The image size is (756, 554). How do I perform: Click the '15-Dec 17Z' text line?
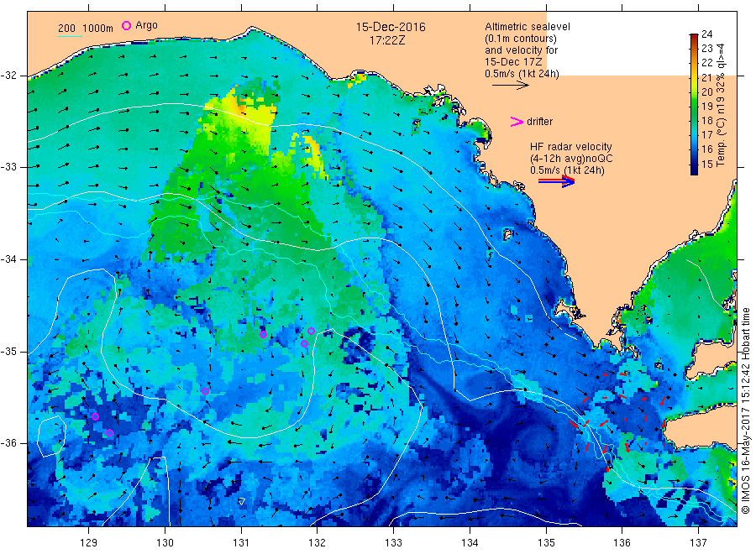(x=513, y=61)
